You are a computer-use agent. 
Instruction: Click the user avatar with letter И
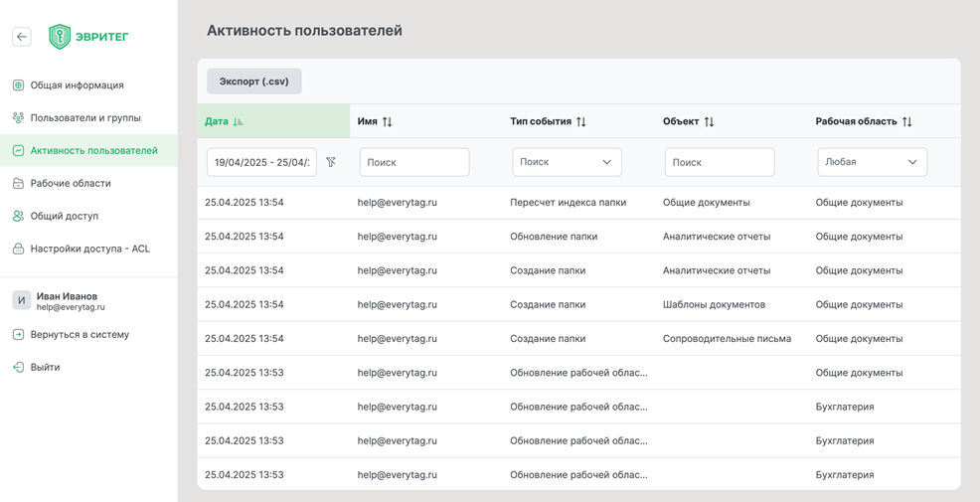[21, 300]
